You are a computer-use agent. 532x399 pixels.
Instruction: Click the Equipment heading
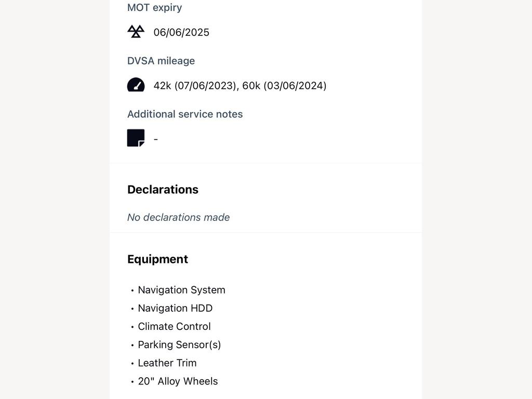[x=157, y=259]
